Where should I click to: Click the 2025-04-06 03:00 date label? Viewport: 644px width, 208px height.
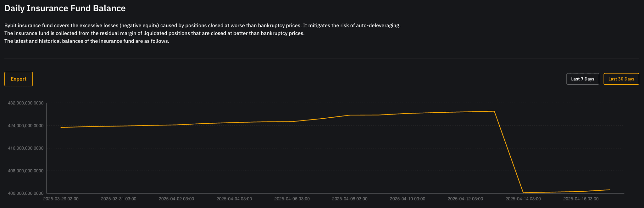coord(292,199)
